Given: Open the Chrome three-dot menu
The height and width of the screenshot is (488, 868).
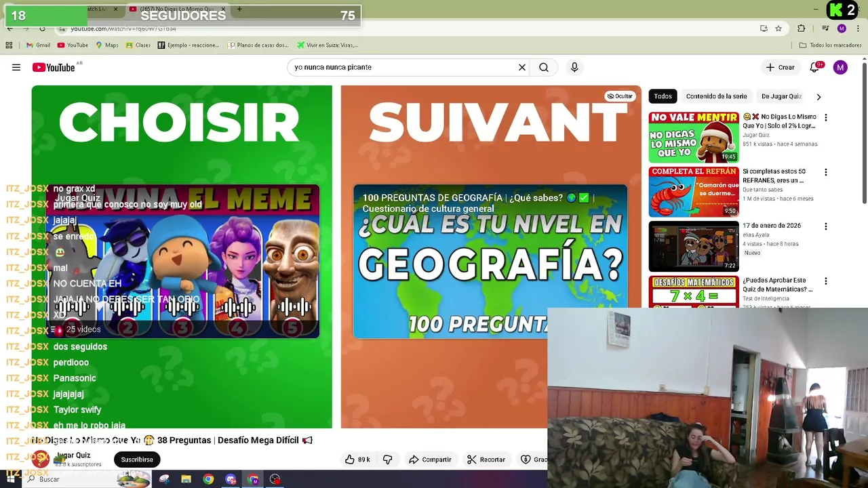Looking at the screenshot, I should (859, 28).
